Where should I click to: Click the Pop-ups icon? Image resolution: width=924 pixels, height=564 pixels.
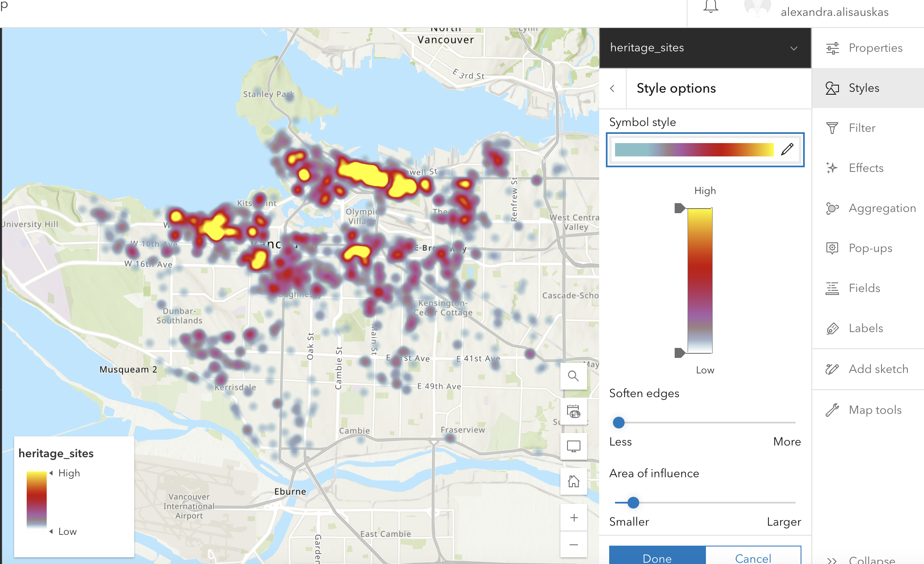[832, 248]
